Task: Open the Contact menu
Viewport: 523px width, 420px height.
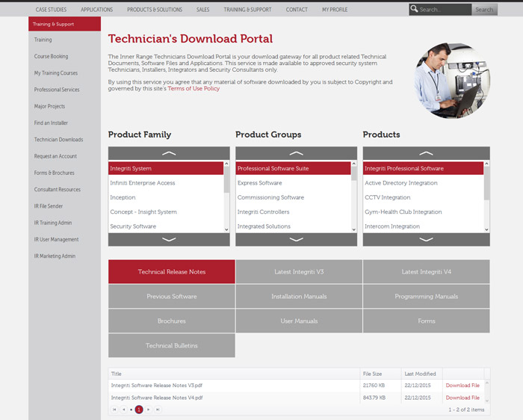Action: tap(297, 10)
